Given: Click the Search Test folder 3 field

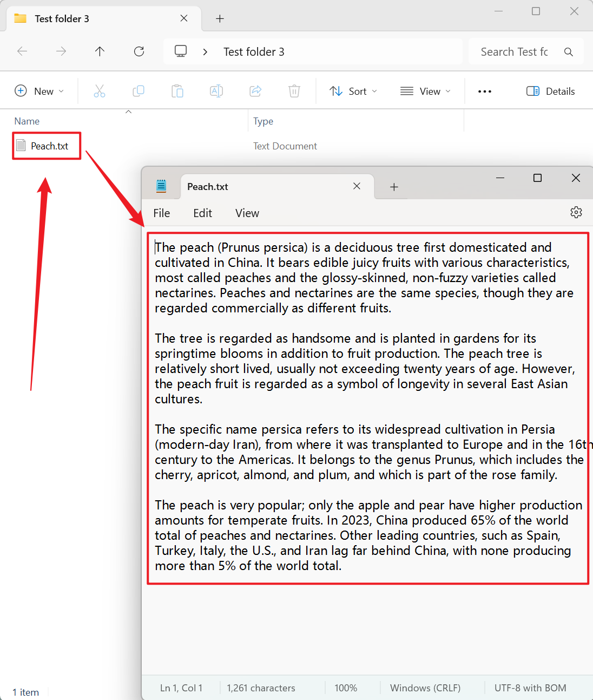Looking at the screenshot, I should (x=514, y=52).
